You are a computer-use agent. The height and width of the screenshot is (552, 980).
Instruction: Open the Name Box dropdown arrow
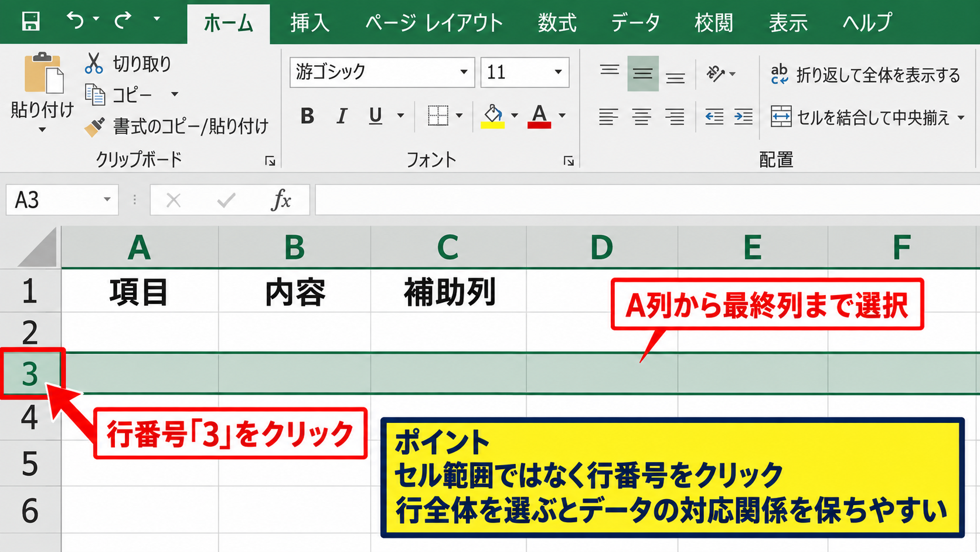click(x=107, y=199)
